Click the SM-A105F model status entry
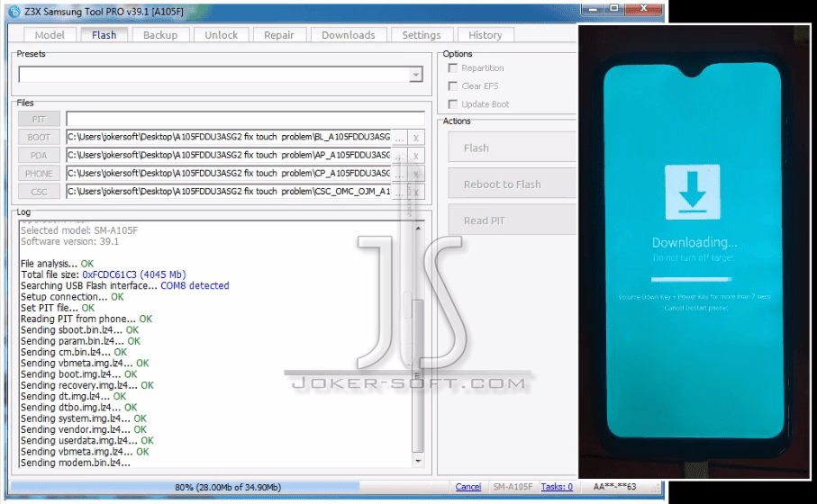This screenshot has height=504, width=817. pyautogui.click(x=513, y=487)
